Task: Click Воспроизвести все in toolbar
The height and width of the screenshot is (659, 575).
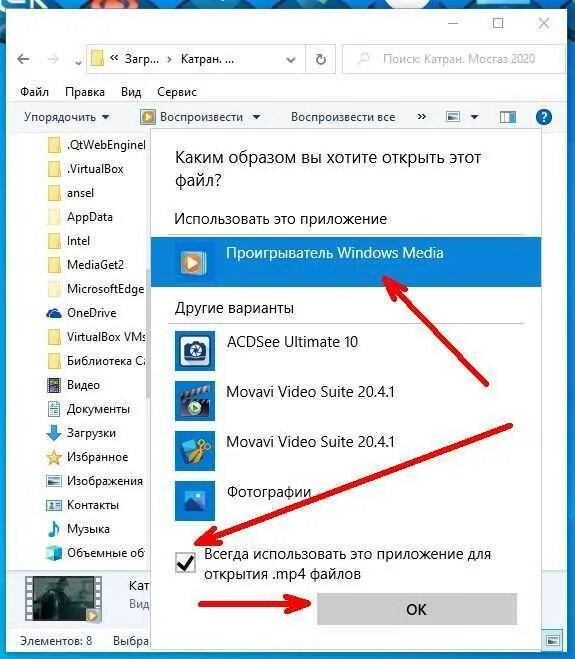Action: (343, 117)
